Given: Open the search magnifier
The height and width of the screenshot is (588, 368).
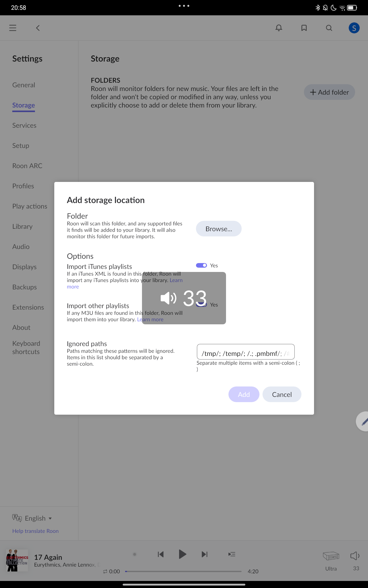Looking at the screenshot, I should click(x=329, y=28).
